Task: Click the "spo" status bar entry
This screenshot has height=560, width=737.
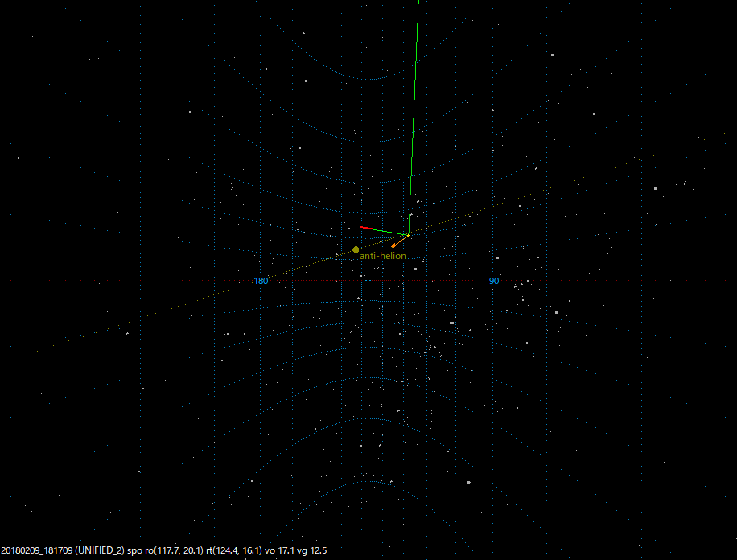Action: click(134, 550)
